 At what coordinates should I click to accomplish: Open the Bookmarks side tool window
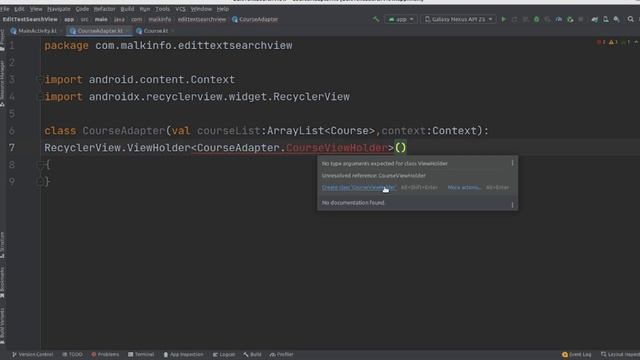tap(2, 282)
